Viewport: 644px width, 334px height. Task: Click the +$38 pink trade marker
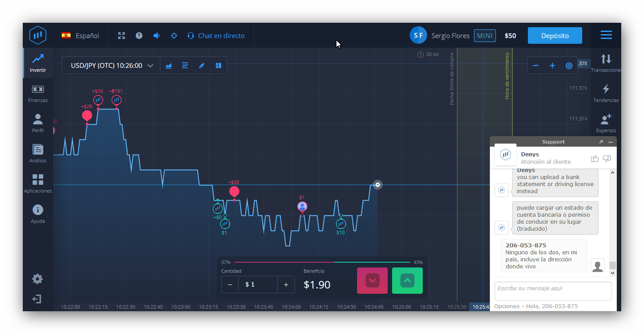pos(234,191)
